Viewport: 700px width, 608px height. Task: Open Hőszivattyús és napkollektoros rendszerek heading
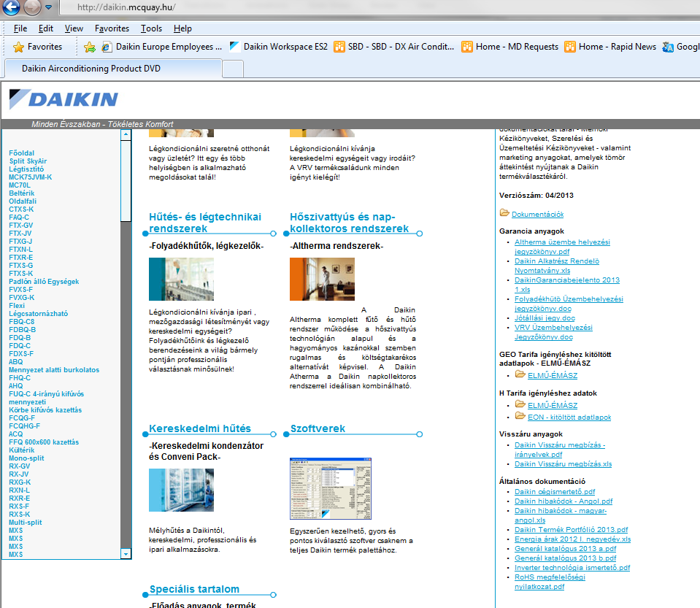point(349,223)
